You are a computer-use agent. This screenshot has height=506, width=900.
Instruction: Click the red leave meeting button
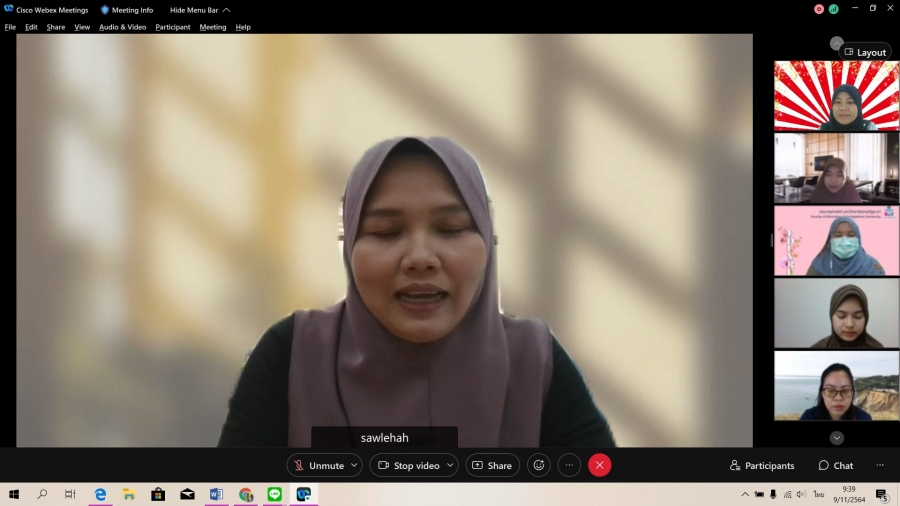[599, 465]
